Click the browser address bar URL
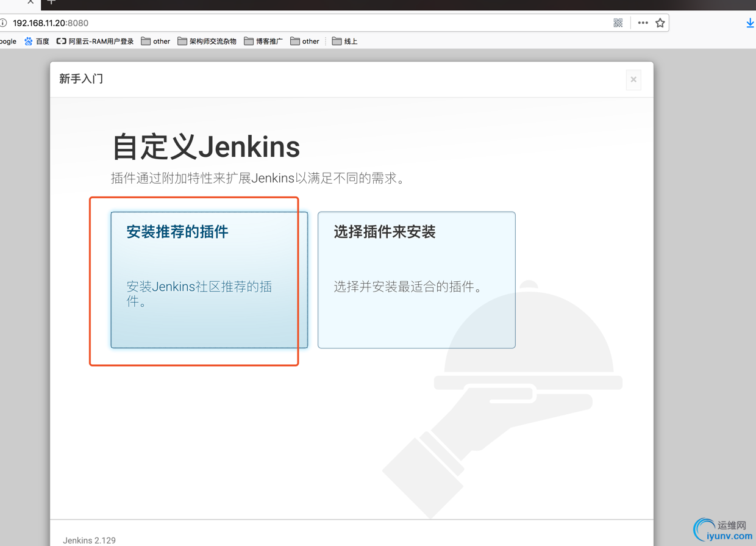 tap(51, 23)
